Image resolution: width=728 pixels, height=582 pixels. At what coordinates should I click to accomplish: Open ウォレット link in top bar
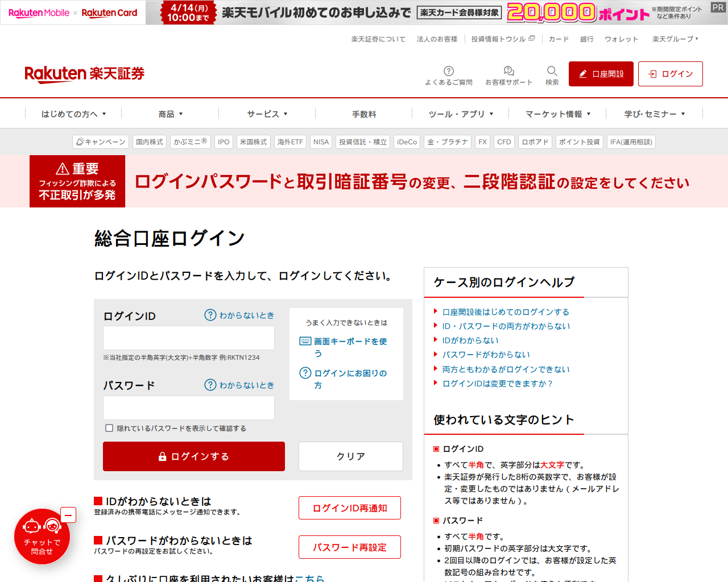click(x=621, y=39)
